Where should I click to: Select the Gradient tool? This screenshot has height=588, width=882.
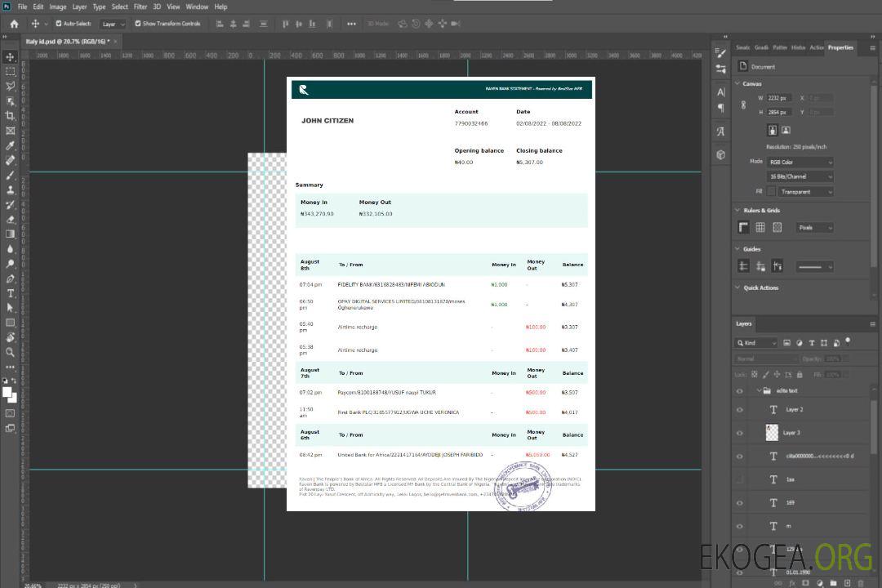10,234
